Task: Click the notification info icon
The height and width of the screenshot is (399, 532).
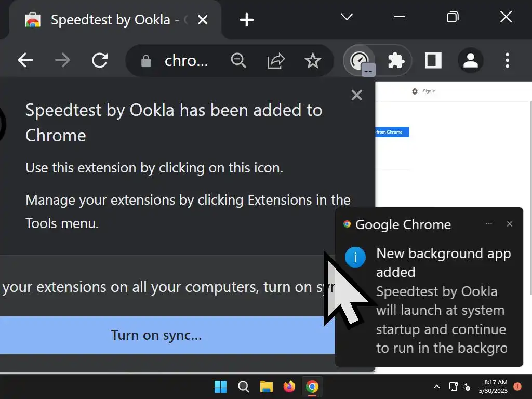Action: coord(355,257)
